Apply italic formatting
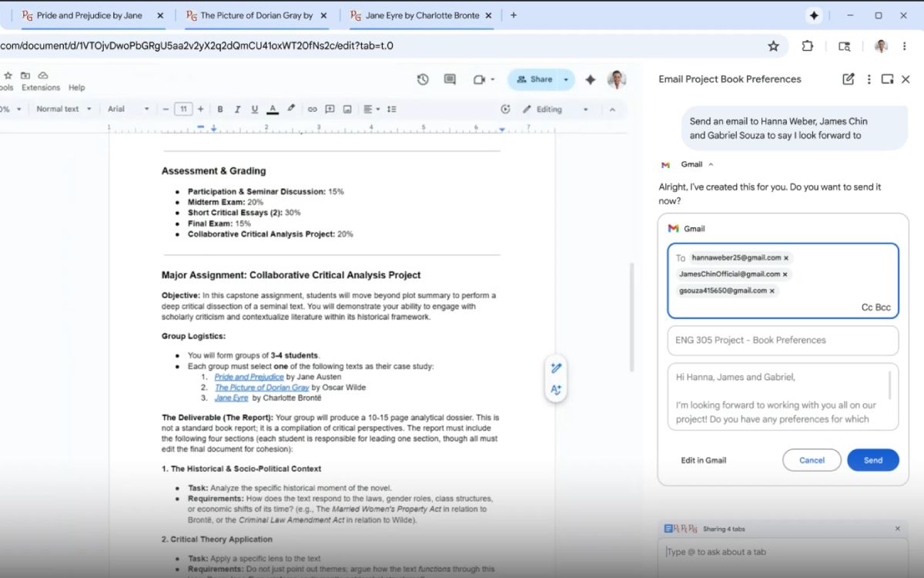The height and width of the screenshot is (578, 924). pos(238,109)
